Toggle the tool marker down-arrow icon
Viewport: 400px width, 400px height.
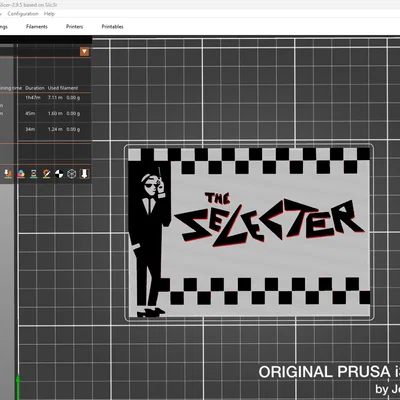[84, 174]
